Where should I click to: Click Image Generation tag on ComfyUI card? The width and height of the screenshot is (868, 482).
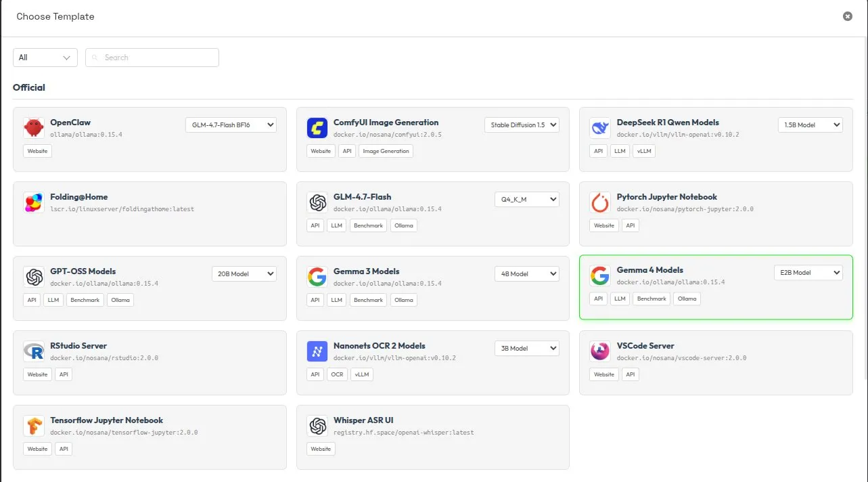(386, 151)
